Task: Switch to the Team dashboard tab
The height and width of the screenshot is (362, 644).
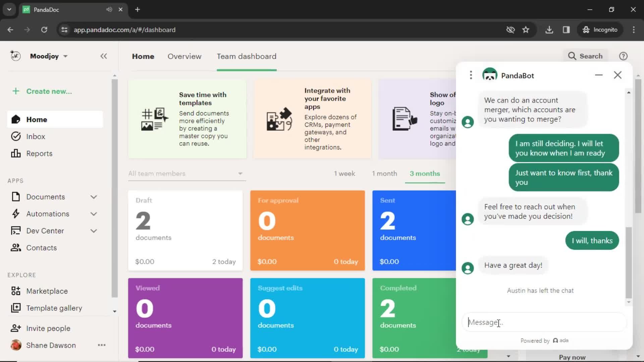Action: (x=247, y=56)
